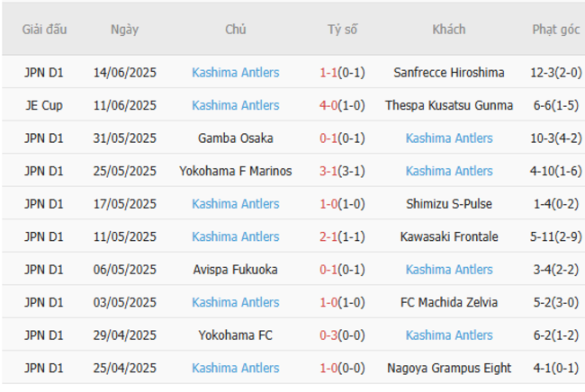This screenshot has height=392, width=585.
Task: Click the 4-0(1-0) score of the JE Cup match
Action: pyautogui.click(x=342, y=105)
